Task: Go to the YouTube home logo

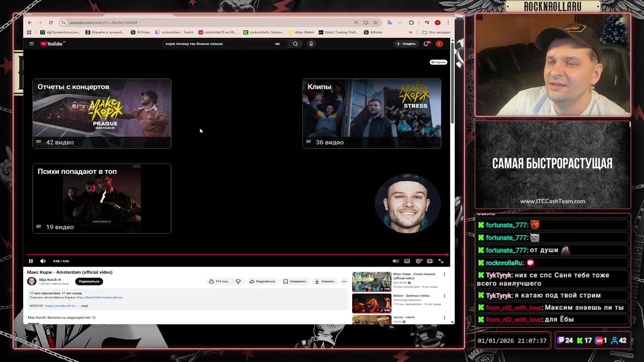Action: pyautogui.click(x=52, y=44)
